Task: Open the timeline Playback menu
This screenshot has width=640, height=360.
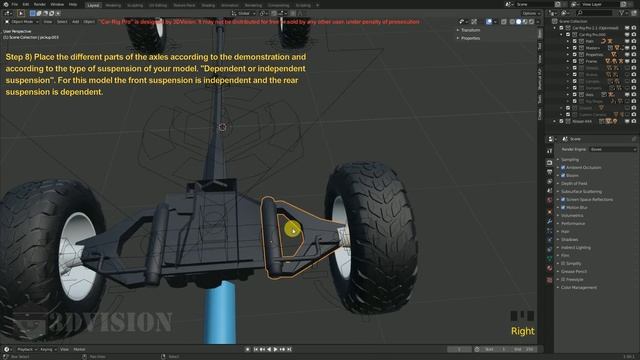Action: [x=27, y=349]
